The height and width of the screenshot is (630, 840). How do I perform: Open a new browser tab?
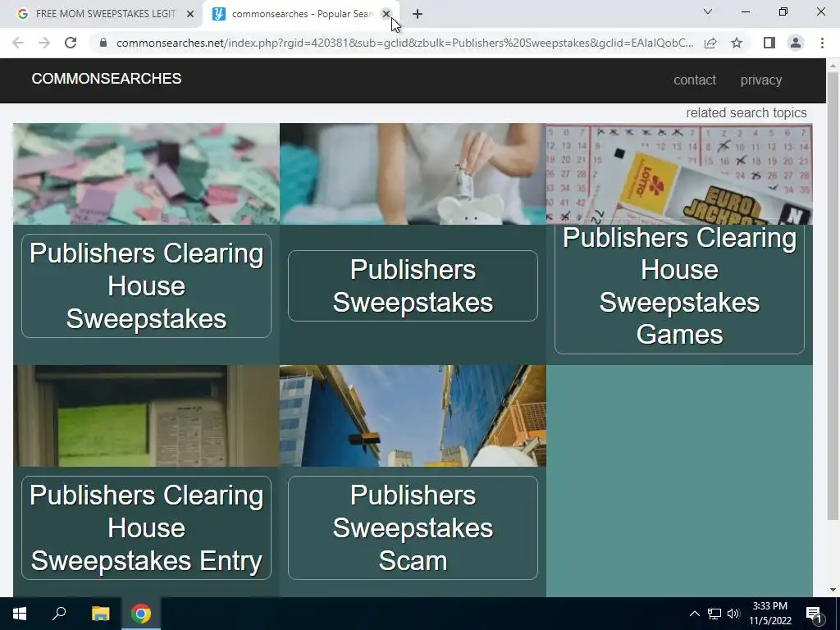click(418, 14)
